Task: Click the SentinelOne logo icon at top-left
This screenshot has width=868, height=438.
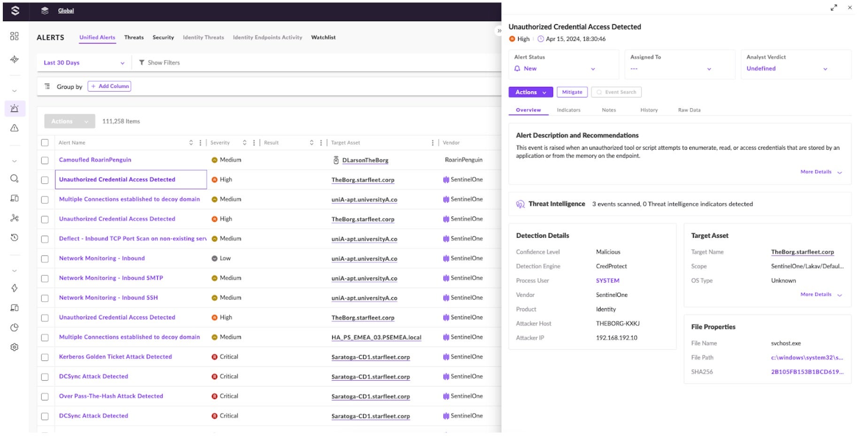Action: click(15, 10)
